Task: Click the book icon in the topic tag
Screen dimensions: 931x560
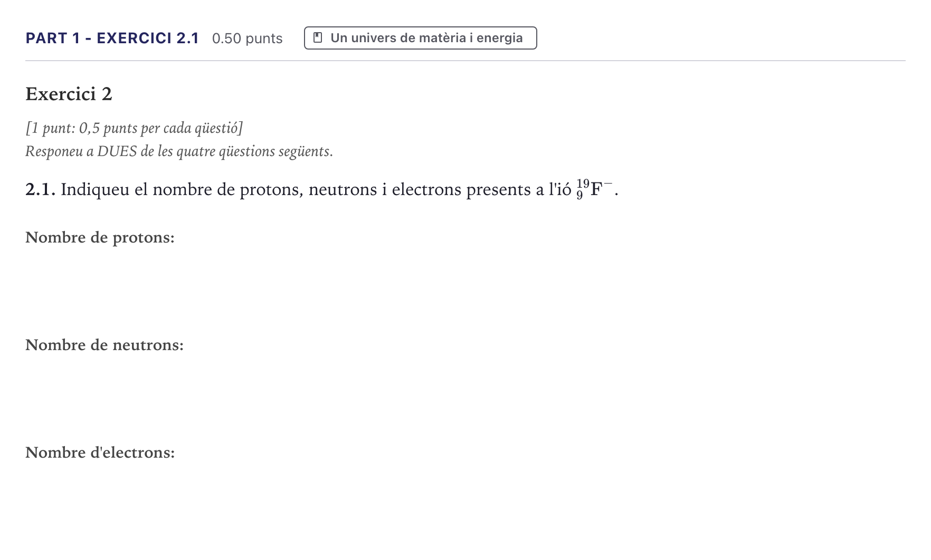Action: point(318,37)
